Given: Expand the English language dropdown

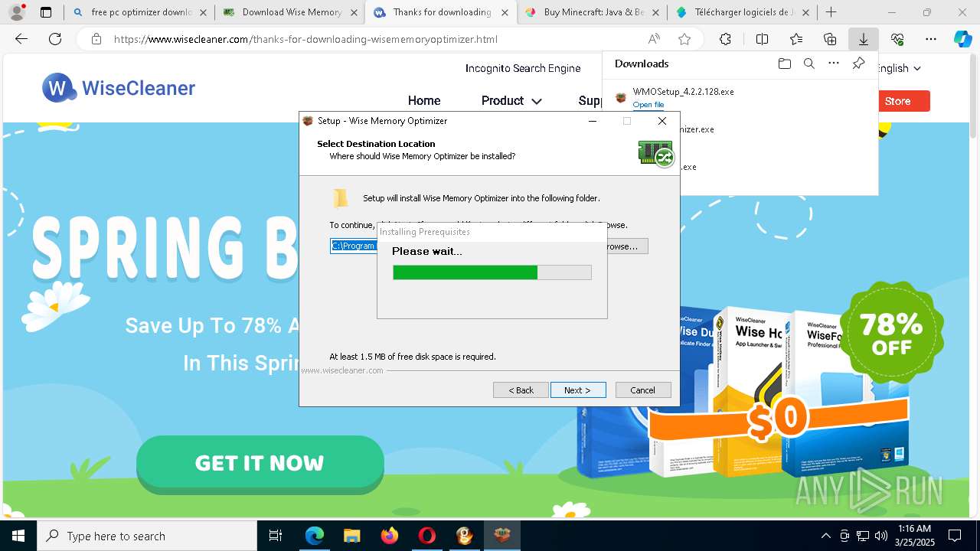Looking at the screenshot, I should tap(898, 68).
